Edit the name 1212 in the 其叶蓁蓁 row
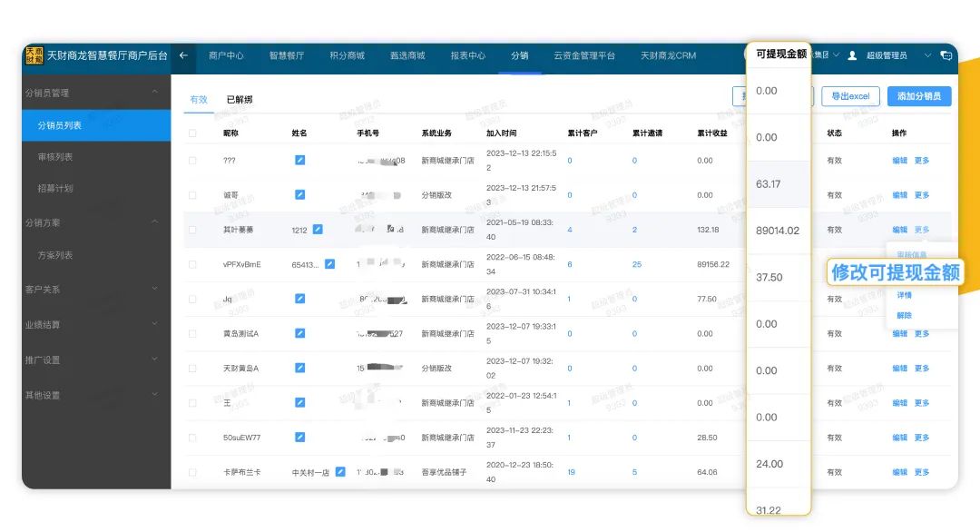This screenshot has height=532, width=980. click(318, 230)
